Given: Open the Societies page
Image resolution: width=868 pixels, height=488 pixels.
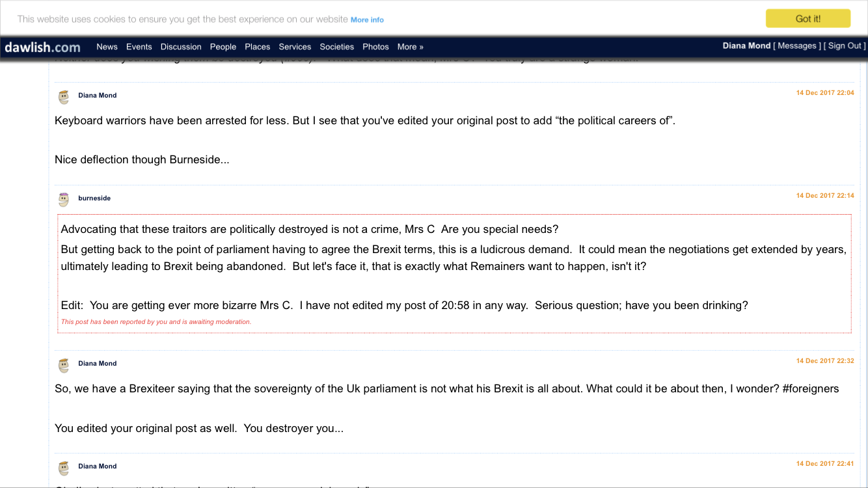Looking at the screenshot, I should tap(336, 47).
